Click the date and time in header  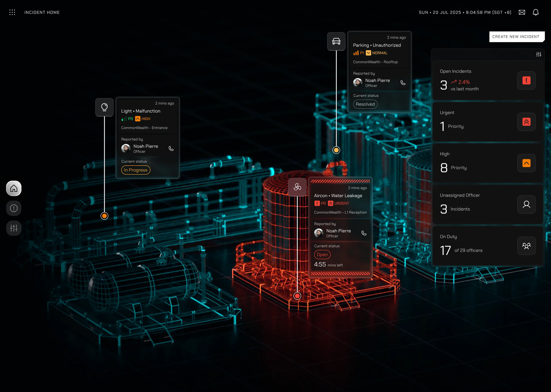(465, 12)
